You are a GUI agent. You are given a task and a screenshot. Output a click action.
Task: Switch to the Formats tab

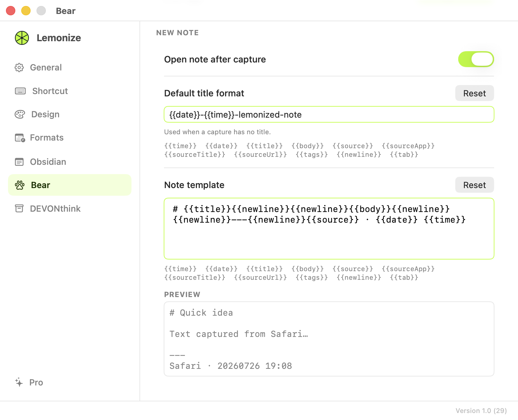point(70,138)
